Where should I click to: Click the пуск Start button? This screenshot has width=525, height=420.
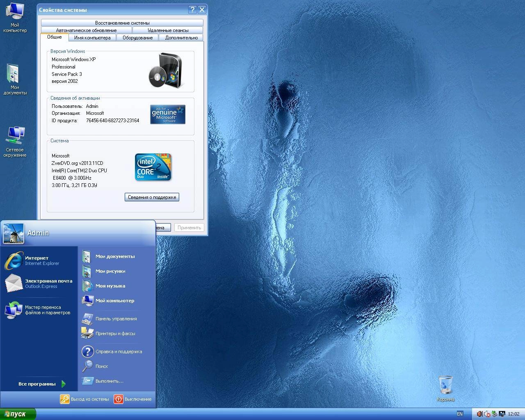[18, 414]
